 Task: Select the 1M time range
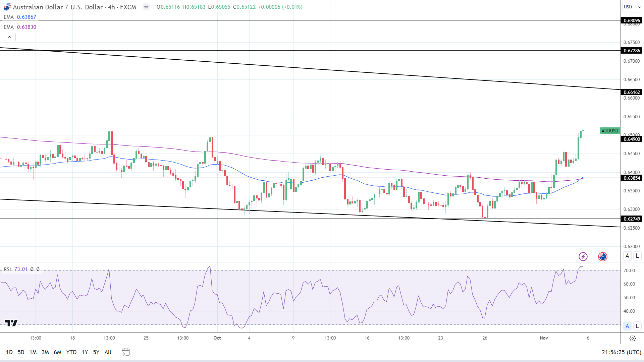[x=33, y=352]
